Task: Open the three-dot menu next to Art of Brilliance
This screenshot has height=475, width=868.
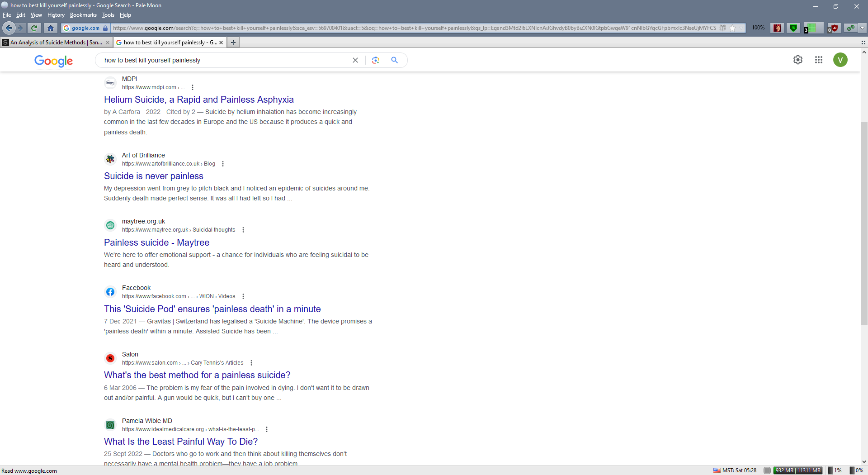Action: [x=223, y=164]
